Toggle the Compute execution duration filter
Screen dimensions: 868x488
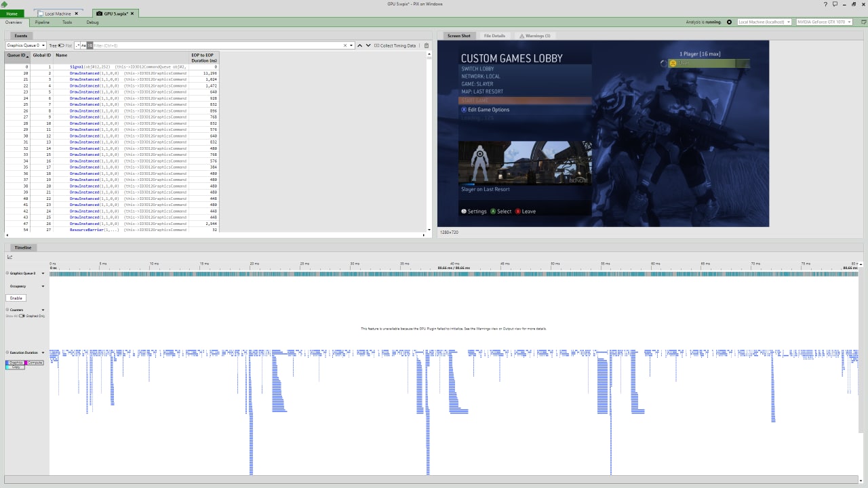tap(35, 363)
